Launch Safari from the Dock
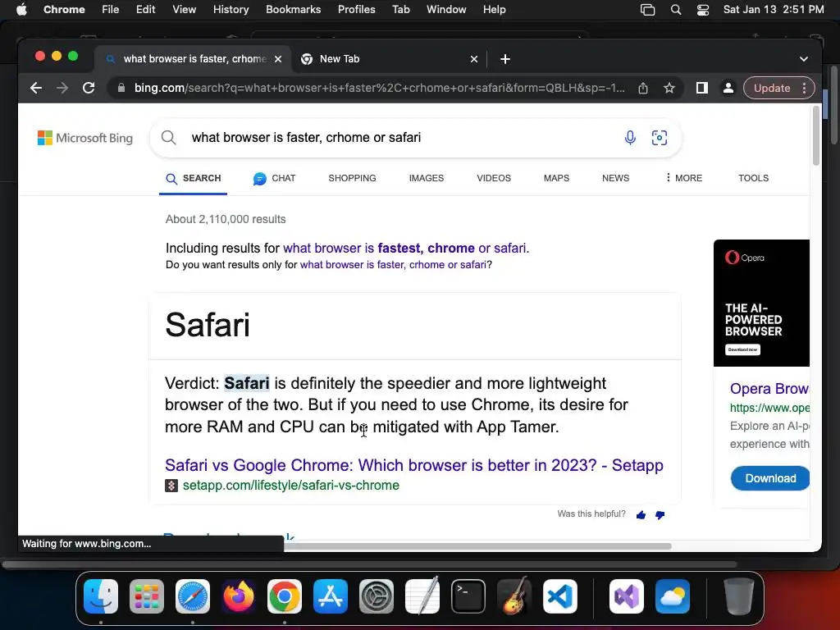Image resolution: width=840 pixels, height=630 pixels. pos(193,596)
